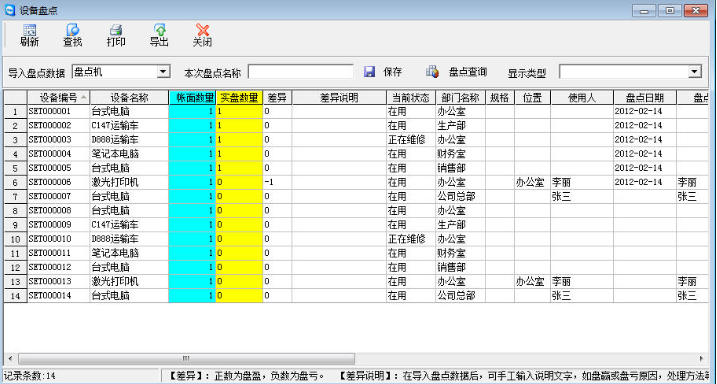Screen dimensions: 717x384
Task: Click 2012-02-14 date in row SET000005
Action: click(638, 168)
